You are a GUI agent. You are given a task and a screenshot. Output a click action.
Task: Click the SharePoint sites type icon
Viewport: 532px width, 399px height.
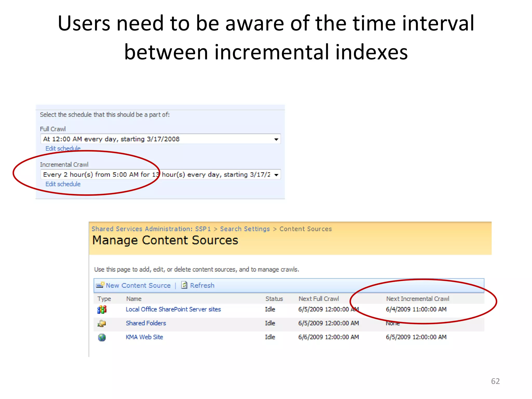(102, 309)
